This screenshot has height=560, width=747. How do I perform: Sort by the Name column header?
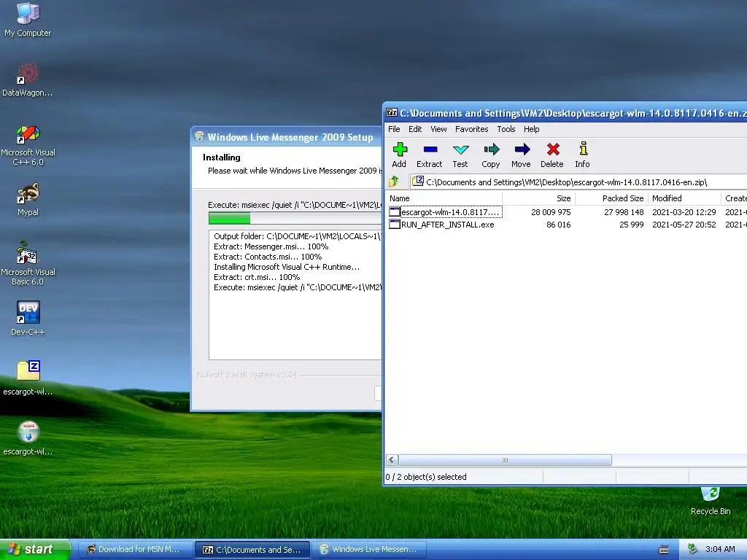click(x=444, y=198)
